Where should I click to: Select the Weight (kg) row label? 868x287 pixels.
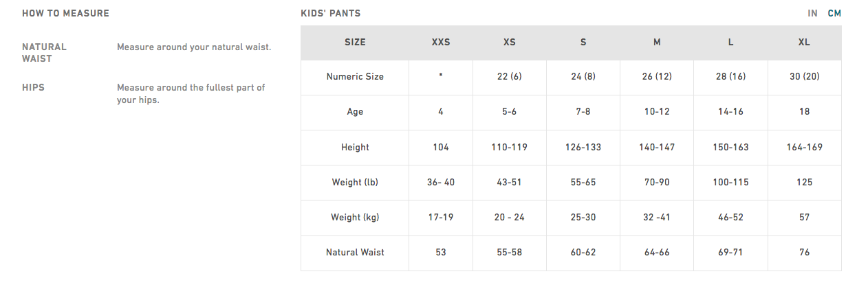click(355, 217)
